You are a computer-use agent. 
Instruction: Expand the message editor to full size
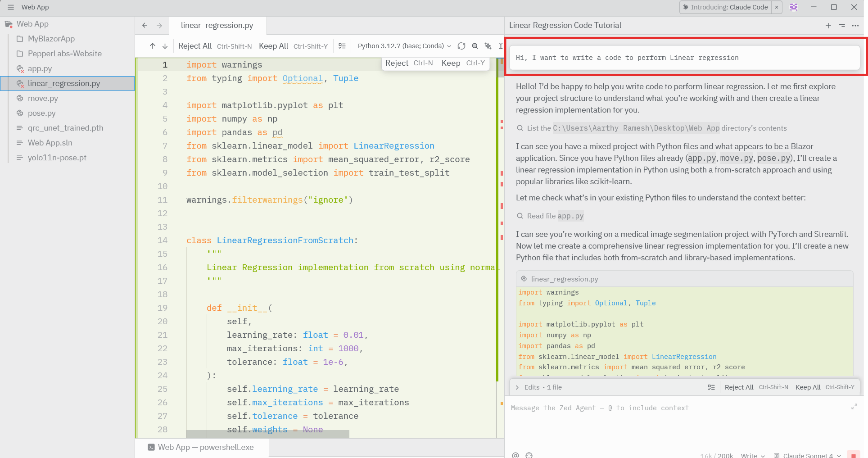tap(854, 407)
